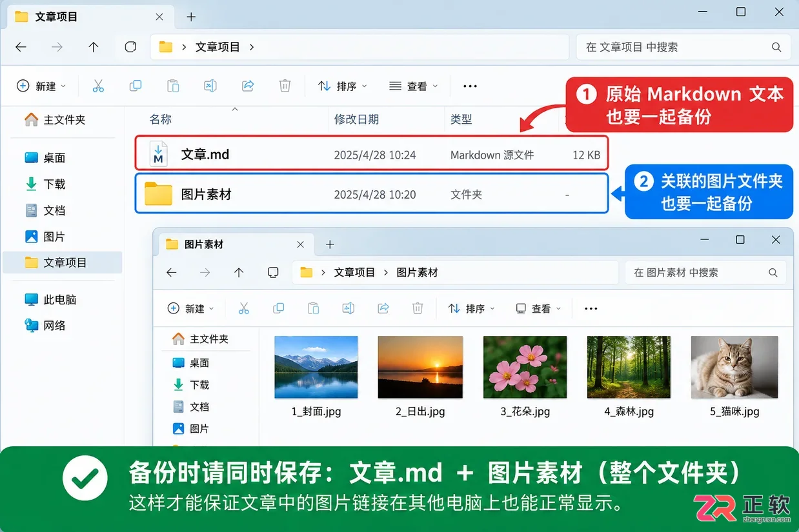799x532 pixels.
Task: Click 文章项目 breadcrumb in 图片素材 address bar
Action: [354, 273]
